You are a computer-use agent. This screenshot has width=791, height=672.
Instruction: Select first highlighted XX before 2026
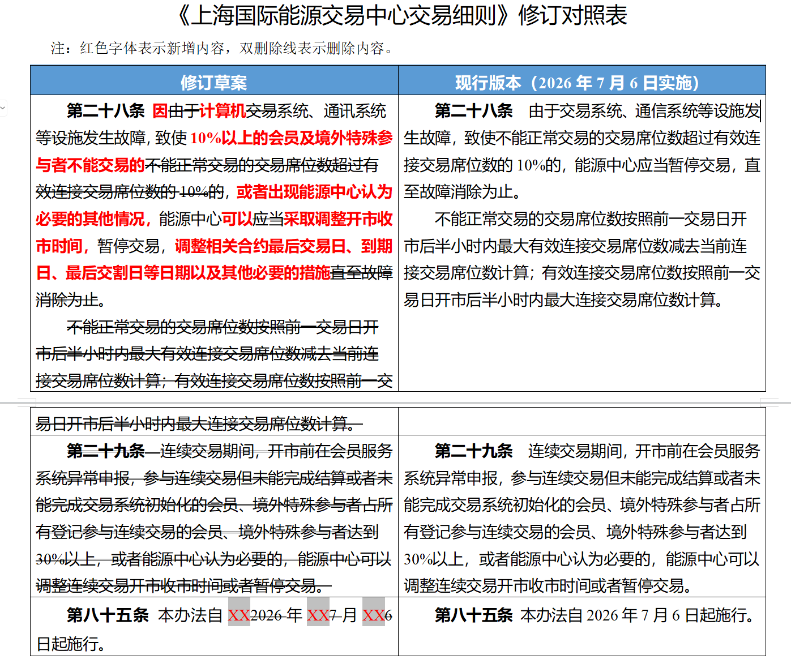point(239,615)
